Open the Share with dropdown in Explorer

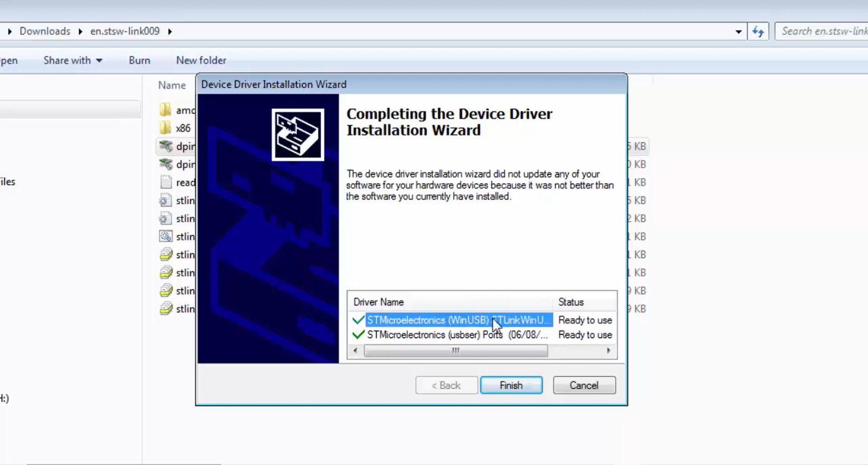tap(73, 60)
